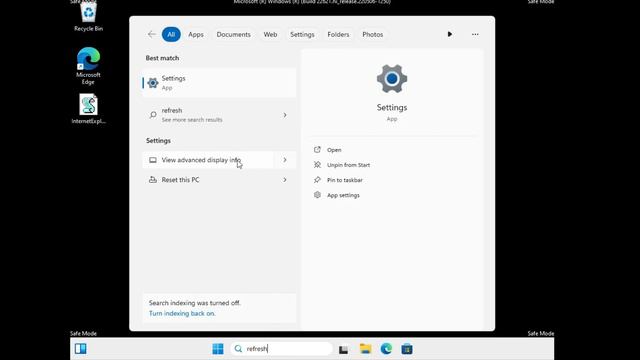Click the Reset this PC row icon
This screenshot has height=360, width=640.
coord(153,180)
